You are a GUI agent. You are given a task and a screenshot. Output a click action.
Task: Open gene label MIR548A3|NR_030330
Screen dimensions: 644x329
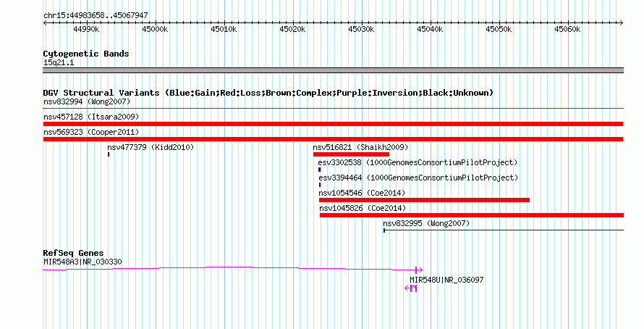(x=82, y=262)
